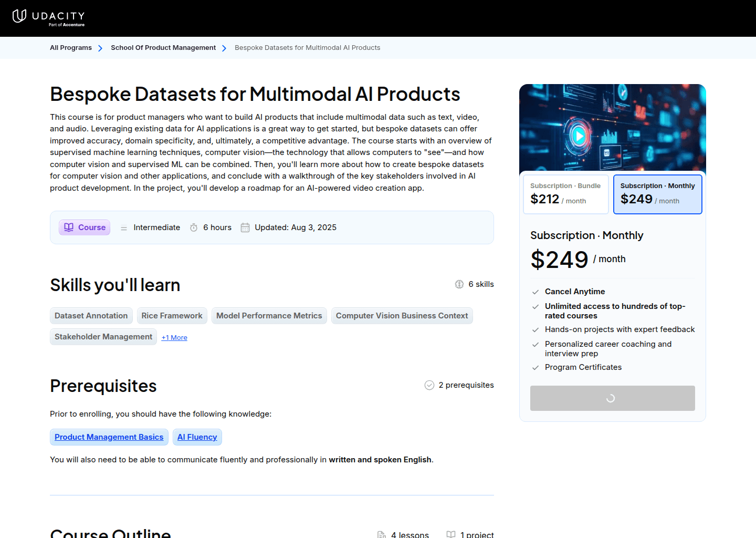Viewport: 756px width, 538px height.
Task: Select the Subscription Bundle $212 plan
Action: (565, 194)
